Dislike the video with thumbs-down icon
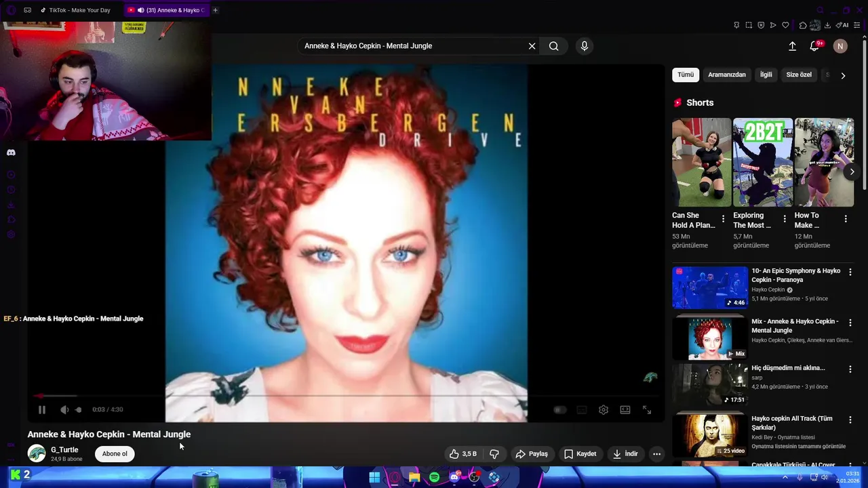 (x=494, y=454)
